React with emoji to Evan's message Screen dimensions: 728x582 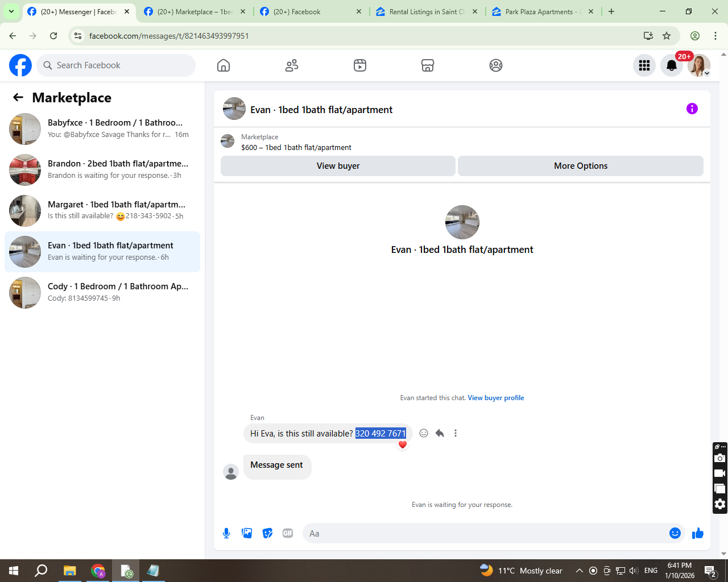[x=424, y=433]
